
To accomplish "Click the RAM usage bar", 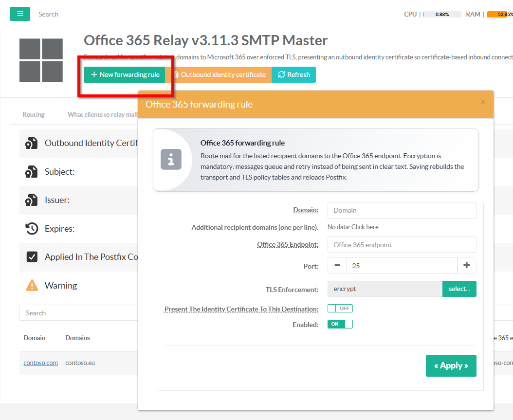I will [499, 15].
